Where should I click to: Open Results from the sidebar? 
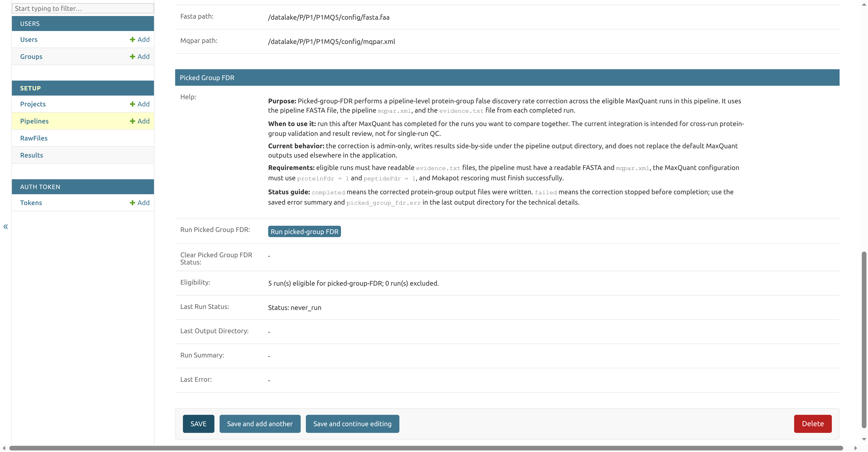pos(31,155)
